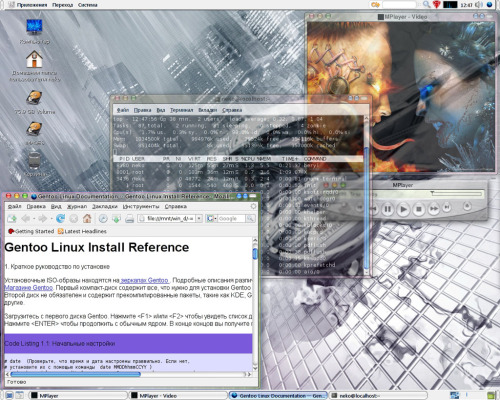Click the eject button in MPlayer
This screenshot has width=500, height=400.
(467, 206)
